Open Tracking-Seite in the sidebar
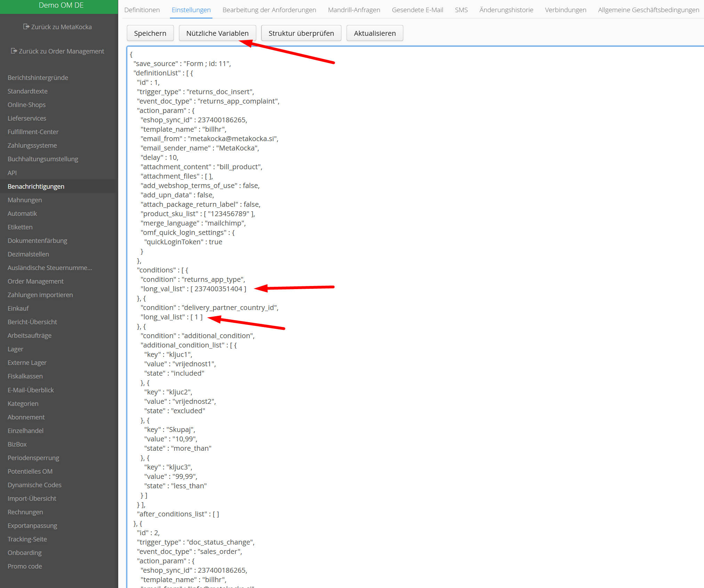The height and width of the screenshot is (588, 704). [27, 539]
